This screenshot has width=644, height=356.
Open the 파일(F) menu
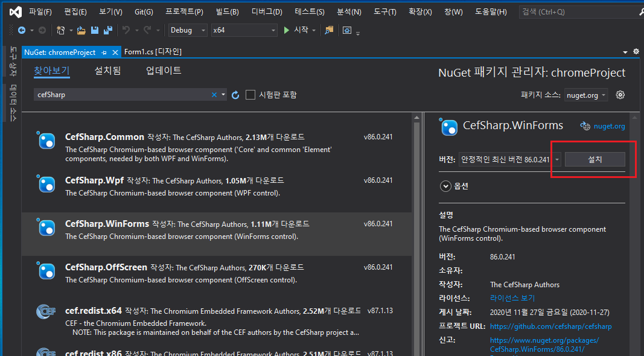tap(40, 12)
